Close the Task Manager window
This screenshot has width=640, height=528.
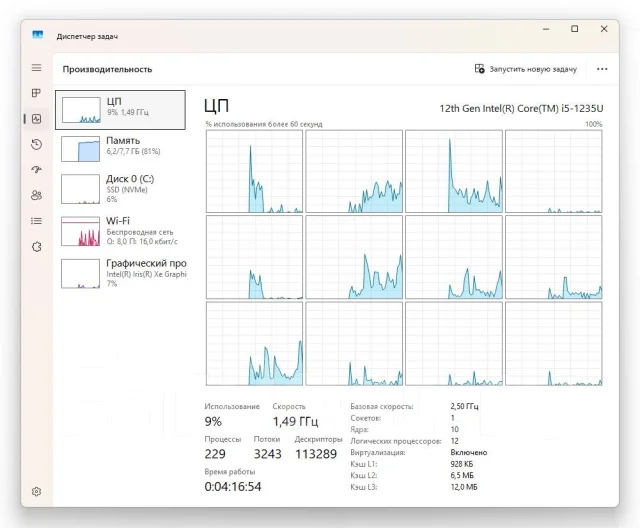pos(604,29)
